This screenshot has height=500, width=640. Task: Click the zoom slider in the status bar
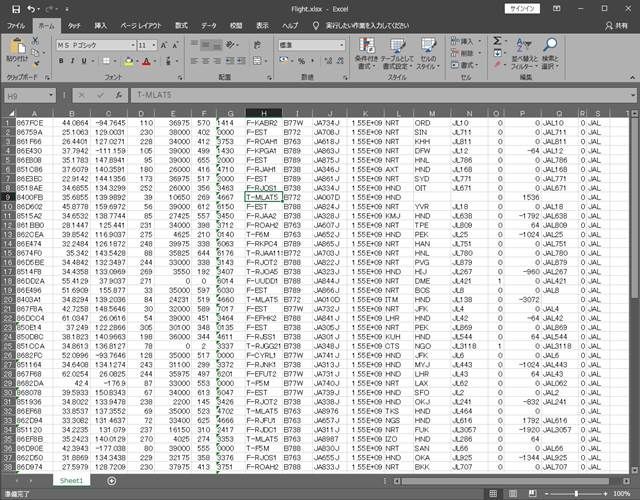tap(576, 493)
